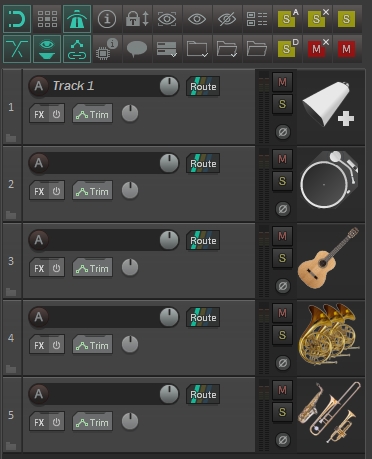The width and height of the screenshot is (372, 459).
Task: Click record arm A button on track 2
Action: pyautogui.click(x=39, y=163)
